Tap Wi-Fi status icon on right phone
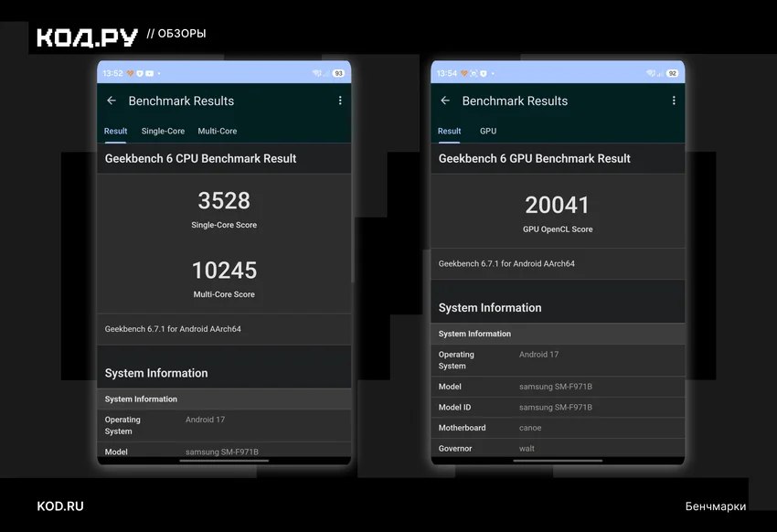 (x=651, y=73)
